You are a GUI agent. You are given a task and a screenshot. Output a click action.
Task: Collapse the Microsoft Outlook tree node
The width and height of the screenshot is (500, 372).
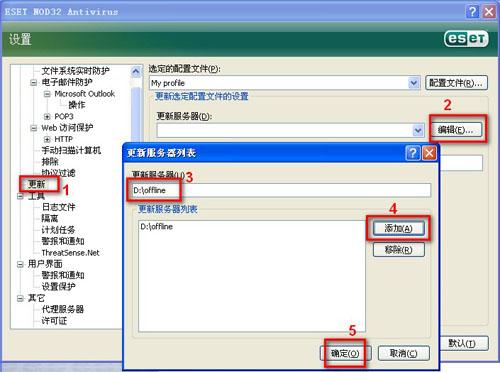47,94
